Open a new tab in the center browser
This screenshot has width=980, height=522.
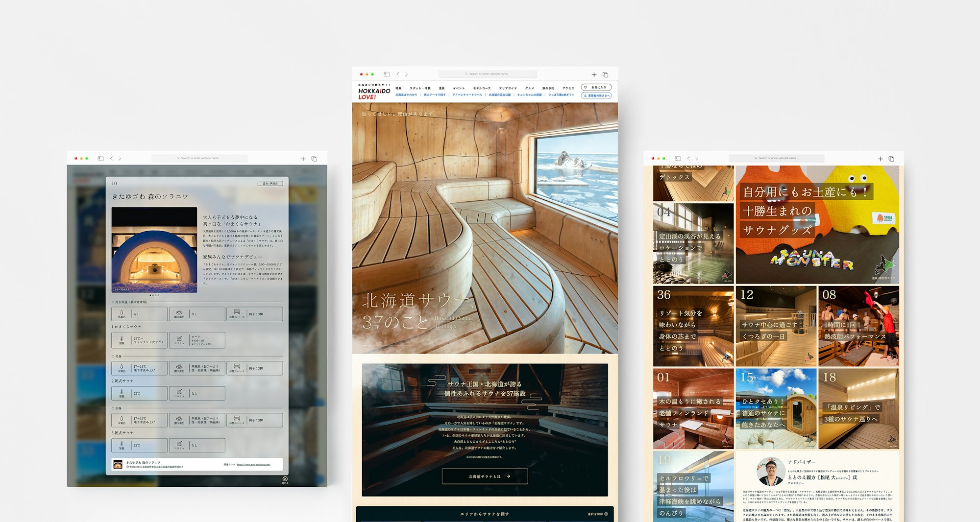(594, 75)
